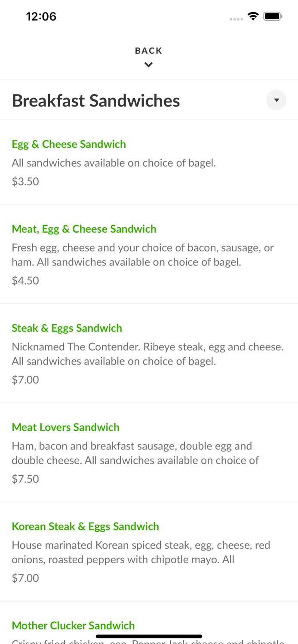Select the Meat, Egg & Cheese Sandwich
Image resolution: width=298 pixels, height=644 pixels.
click(84, 229)
